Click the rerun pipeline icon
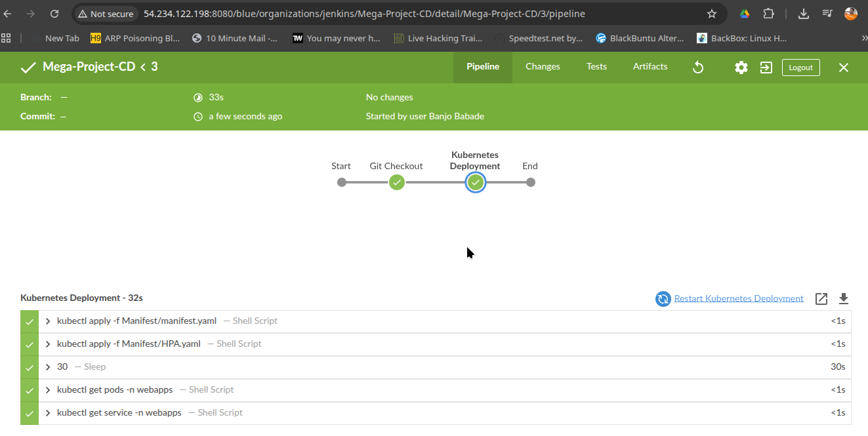The height and width of the screenshot is (436, 868). (698, 68)
